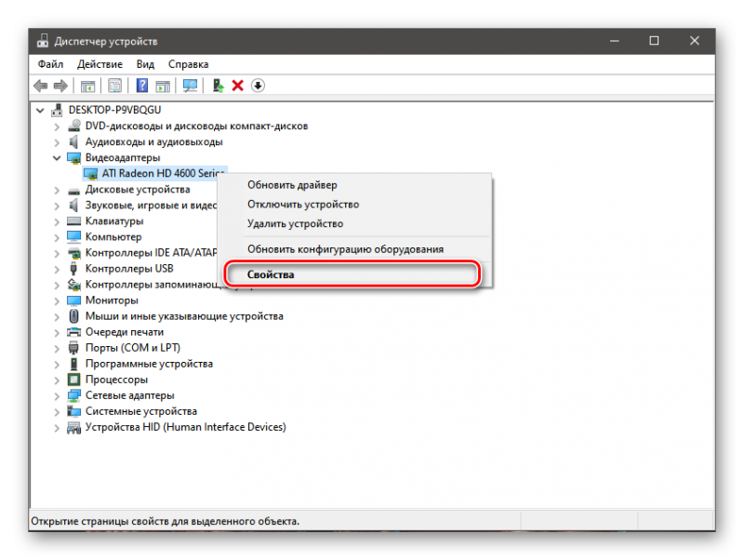Click the Device Manager title bar icon
744x560 pixels.
pyautogui.click(x=43, y=41)
